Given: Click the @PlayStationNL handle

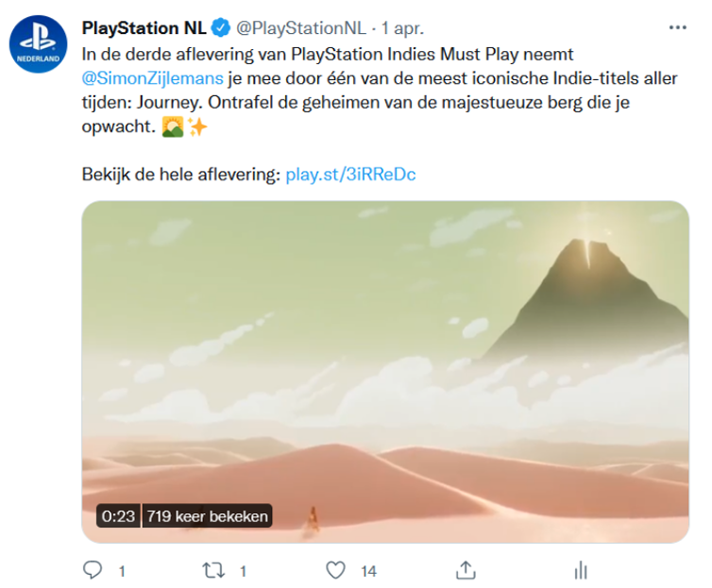Looking at the screenshot, I should (300, 28).
